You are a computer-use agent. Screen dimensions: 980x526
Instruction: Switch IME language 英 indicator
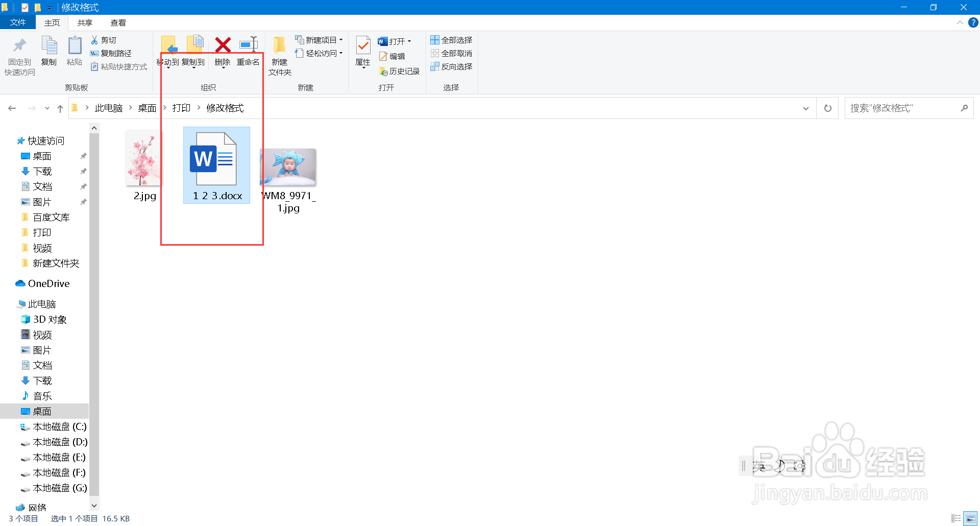click(x=759, y=466)
